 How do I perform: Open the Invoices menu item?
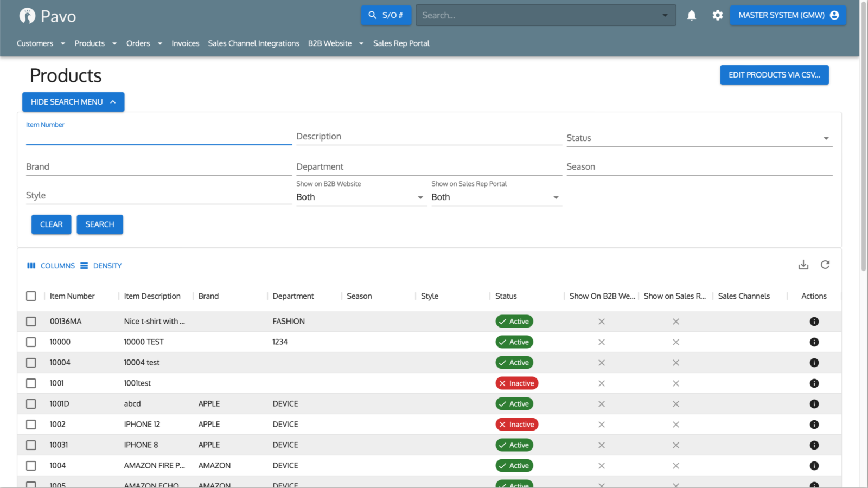186,43
